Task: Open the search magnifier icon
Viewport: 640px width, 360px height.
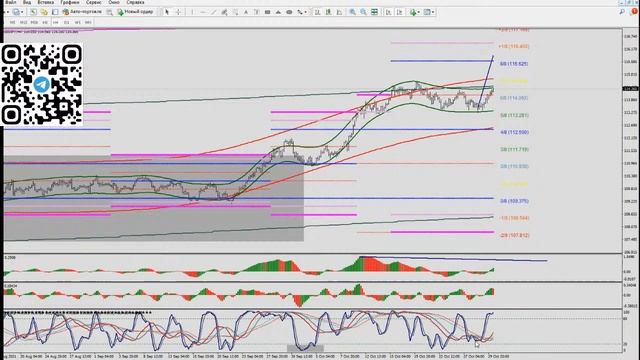Action: click(x=622, y=12)
